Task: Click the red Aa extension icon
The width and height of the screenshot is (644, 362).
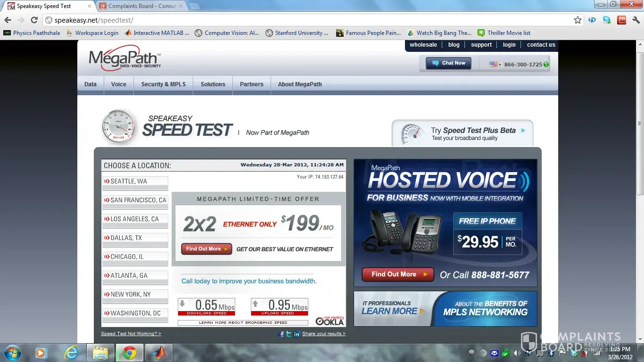Action: coord(622,20)
